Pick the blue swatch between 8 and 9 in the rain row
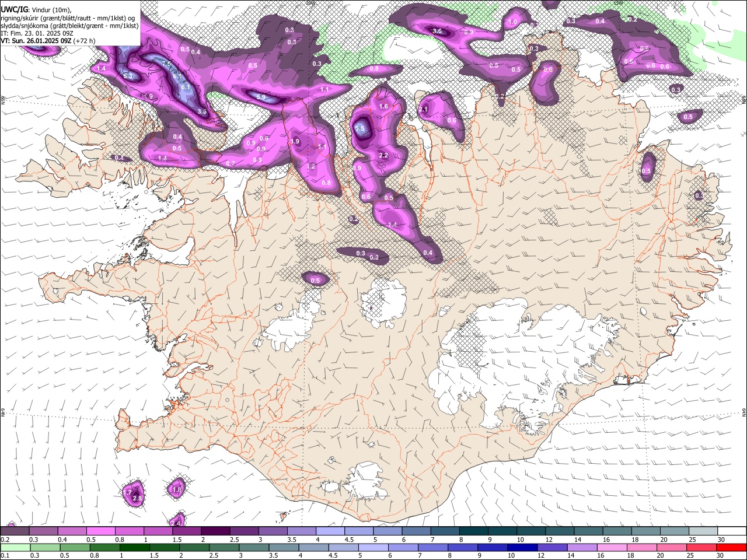Viewport: 747px width, 560px height. (x=462, y=547)
